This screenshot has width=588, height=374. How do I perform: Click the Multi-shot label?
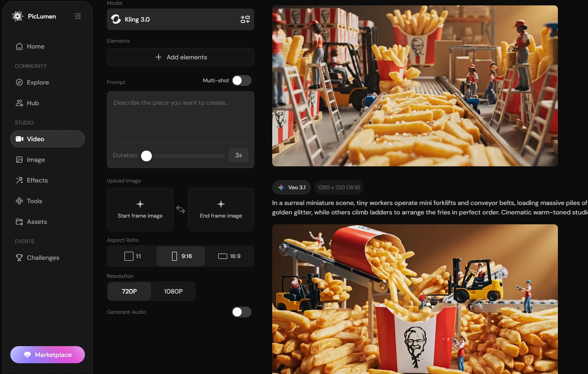216,80
